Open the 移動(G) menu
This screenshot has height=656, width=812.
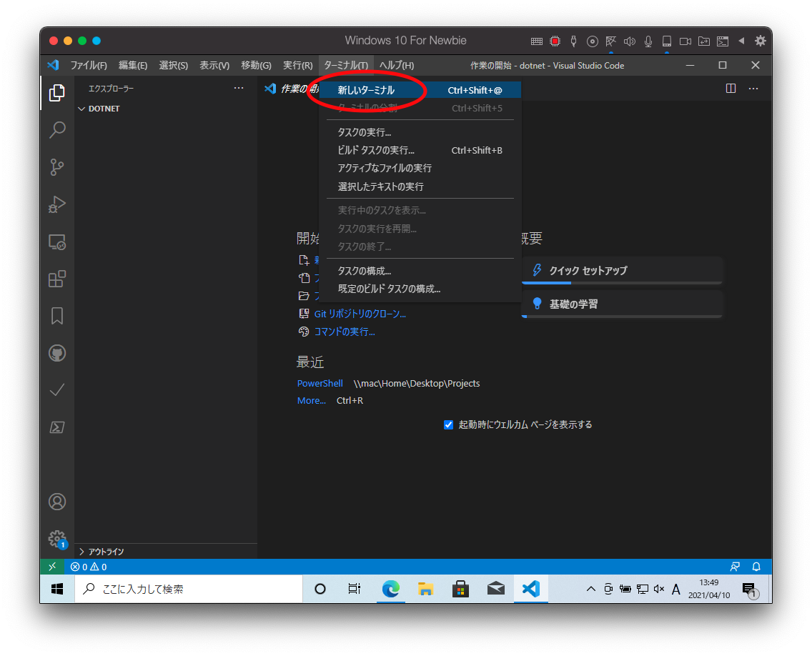pyautogui.click(x=256, y=65)
